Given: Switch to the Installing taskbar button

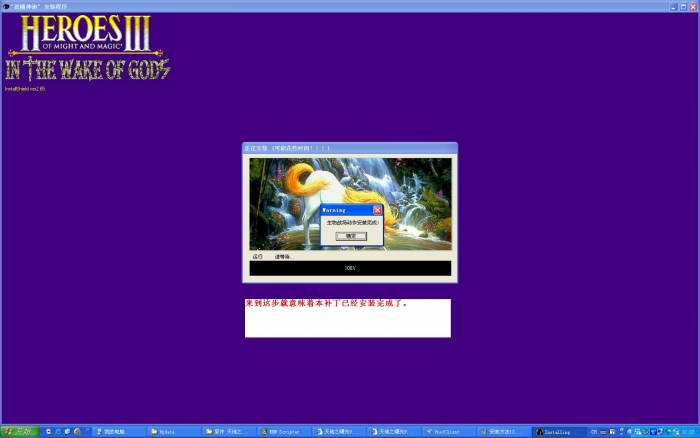Looking at the screenshot, I should tap(558, 432).
